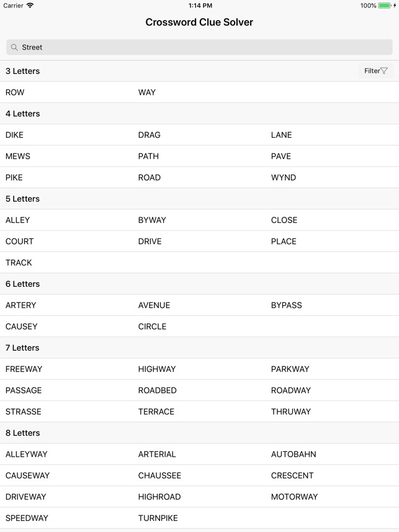The width and height of the screenshot is (399, 532).
Task: Tap the Wi-Fi status icon
Action: (30, 6)
